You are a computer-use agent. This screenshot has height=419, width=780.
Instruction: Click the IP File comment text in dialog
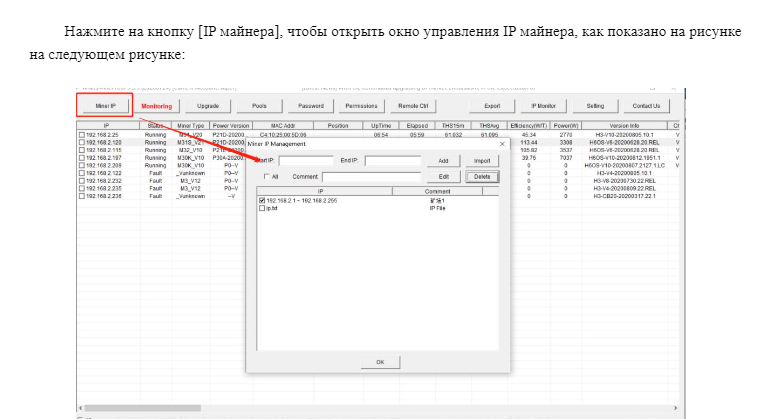pos(437,209)
